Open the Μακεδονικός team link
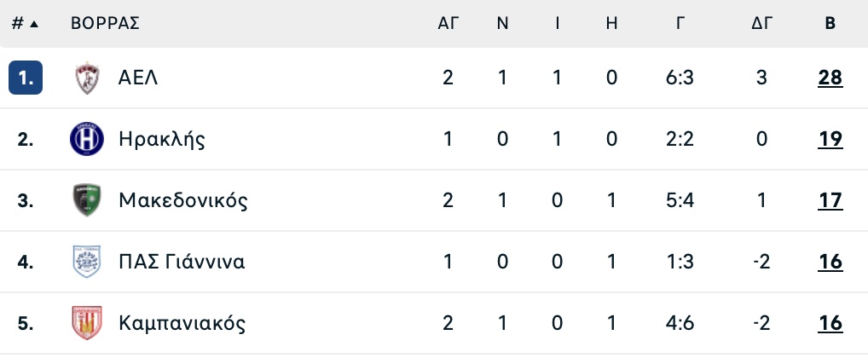The width and height of the screenshot is (868, 358). tap(182, 200)
